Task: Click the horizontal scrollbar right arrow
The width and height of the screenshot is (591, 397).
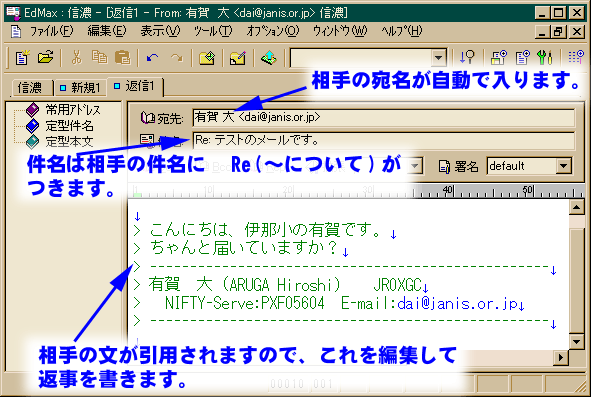Action: (561, 357)
